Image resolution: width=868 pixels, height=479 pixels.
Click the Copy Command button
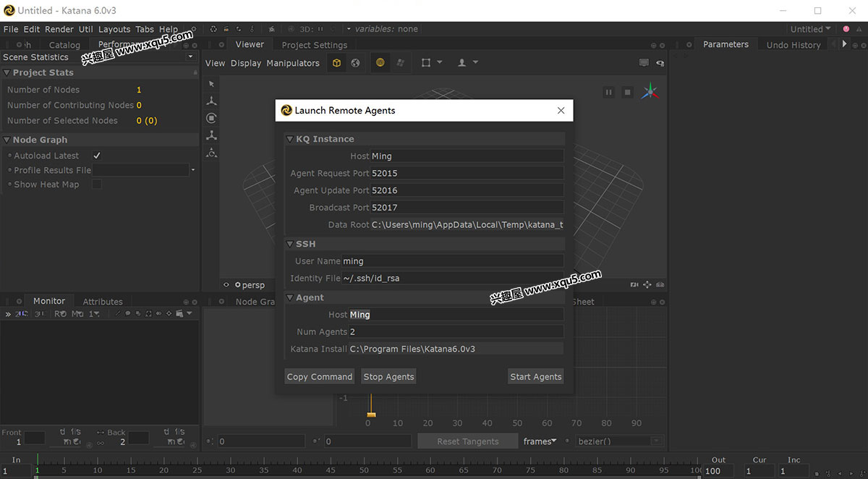click(x=320, y=376)
